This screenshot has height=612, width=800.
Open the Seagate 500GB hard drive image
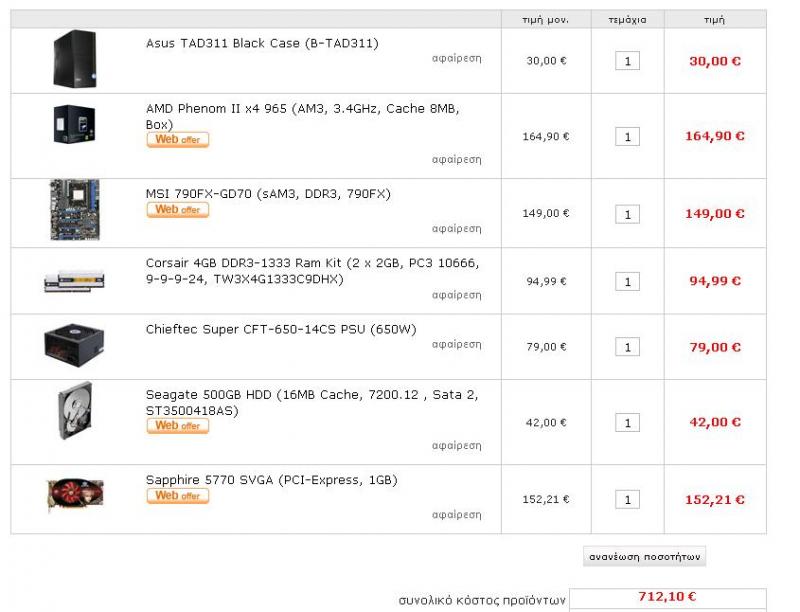click(x=76, y=411)
